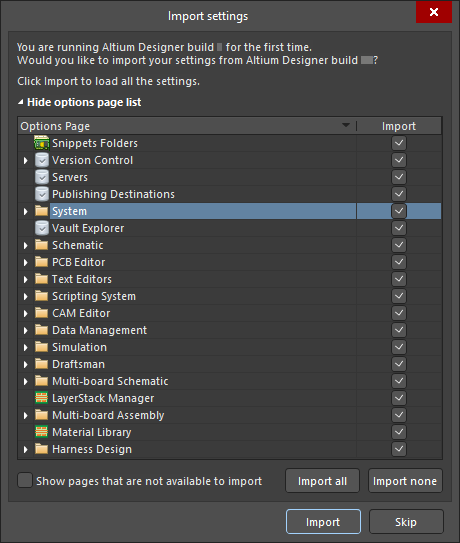
Task: Disable import for Vault Explorer
Action: (399, 228)
